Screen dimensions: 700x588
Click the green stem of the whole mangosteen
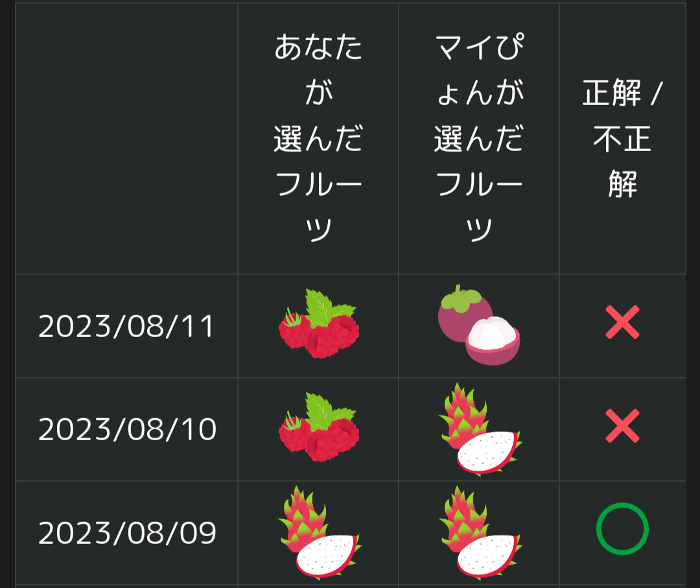[x=459, y=296]
